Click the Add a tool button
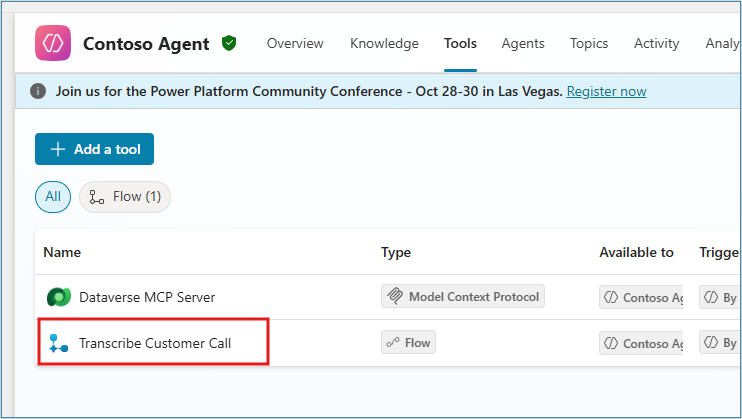 [x=94, y=149]
